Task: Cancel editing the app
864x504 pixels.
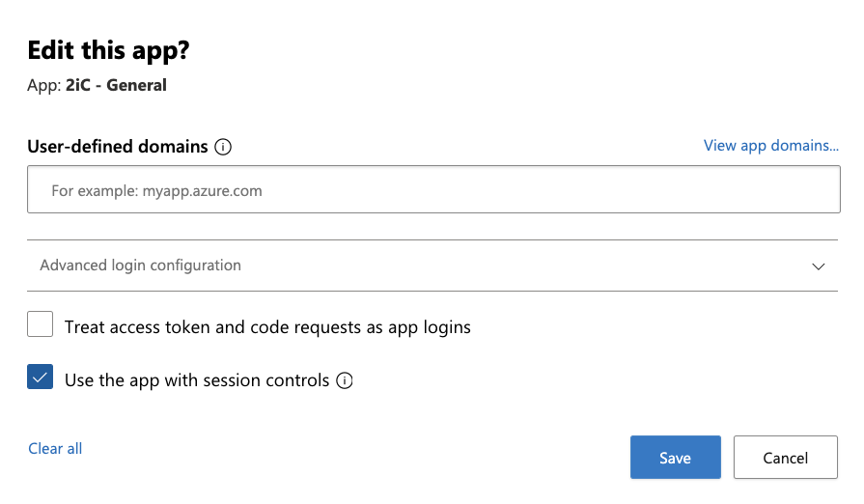Action: coord(786,458)
